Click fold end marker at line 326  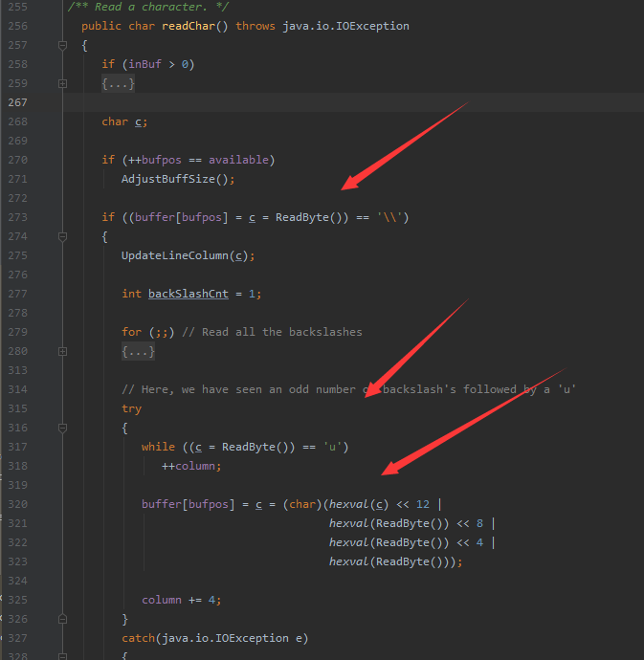point(62,619)
